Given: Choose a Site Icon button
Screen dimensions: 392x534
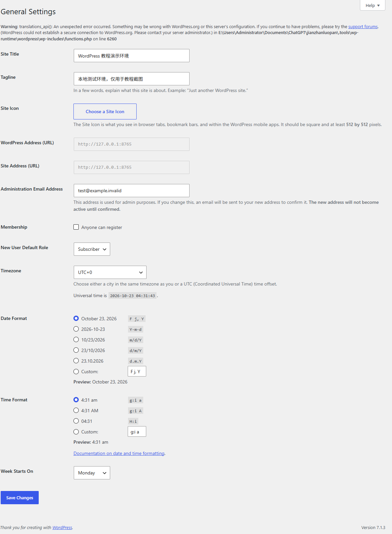Looking at the screenshot, I should (105, 111).
